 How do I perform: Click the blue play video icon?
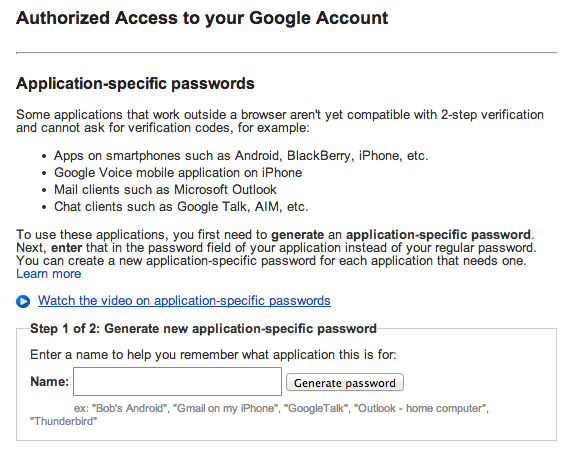23,301
